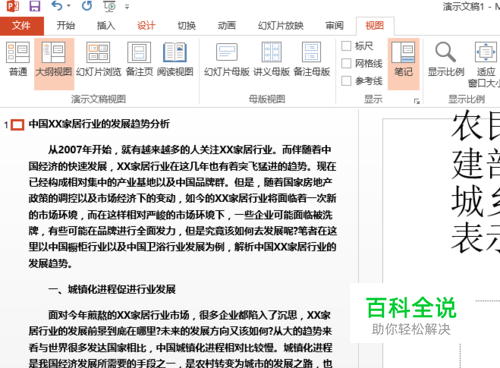The width and height of the screenshot is (500, 368).
Task: Open Customize Quick Access Toolbar dropdown
Action: pyautogui.click(x=127, y=7)
